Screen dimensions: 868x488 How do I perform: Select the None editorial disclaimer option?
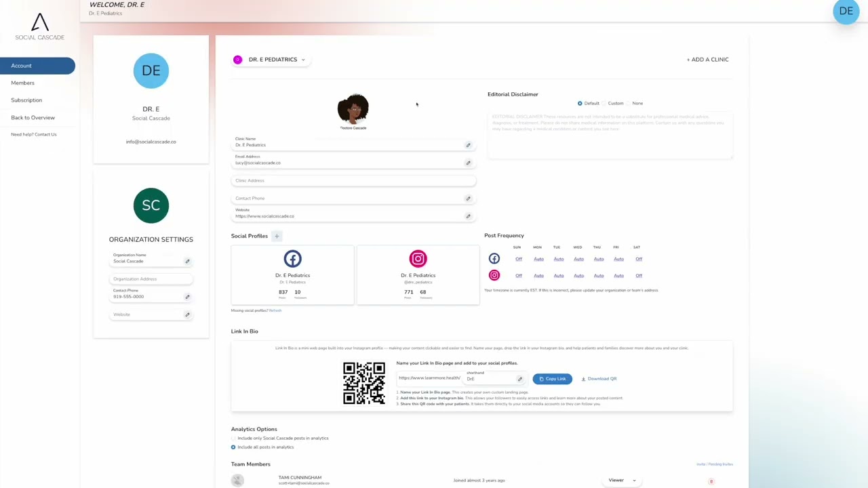[628, 103]
